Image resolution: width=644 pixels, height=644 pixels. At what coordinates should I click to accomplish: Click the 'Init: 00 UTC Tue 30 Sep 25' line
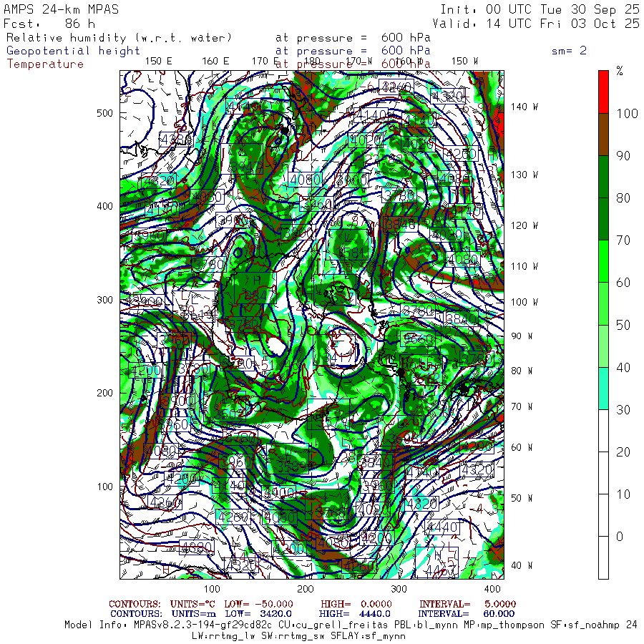[x=540, y=9]
